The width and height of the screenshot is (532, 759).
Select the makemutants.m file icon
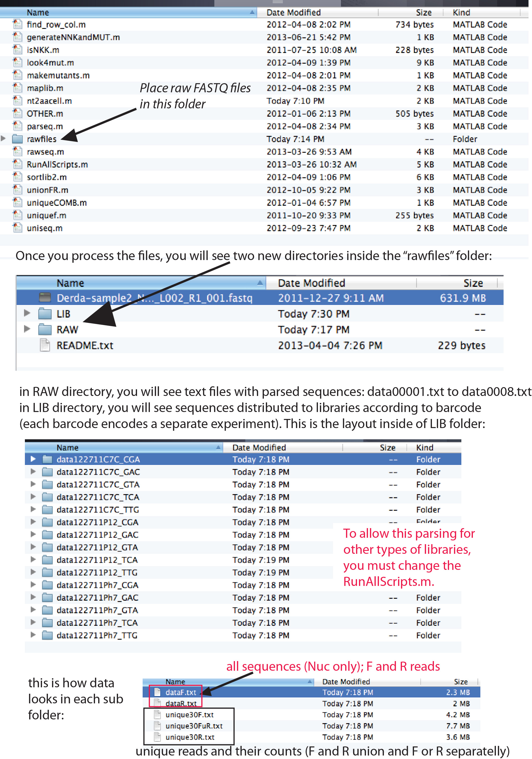click(x=17, y=75)
